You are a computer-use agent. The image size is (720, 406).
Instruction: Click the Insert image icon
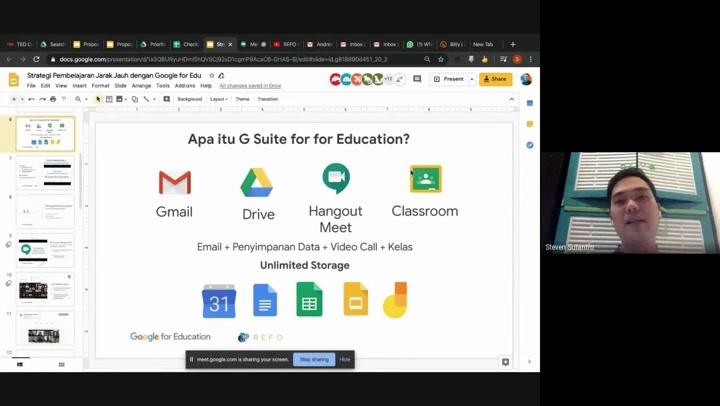pyautogui.click(x=119, y=99)
